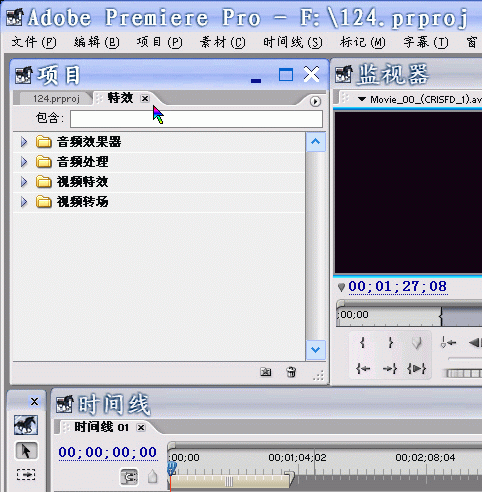Click the Adobe Premiere Pro title bar icon
Viewport: 482px width, 492px height.
(x=15, y=17)
